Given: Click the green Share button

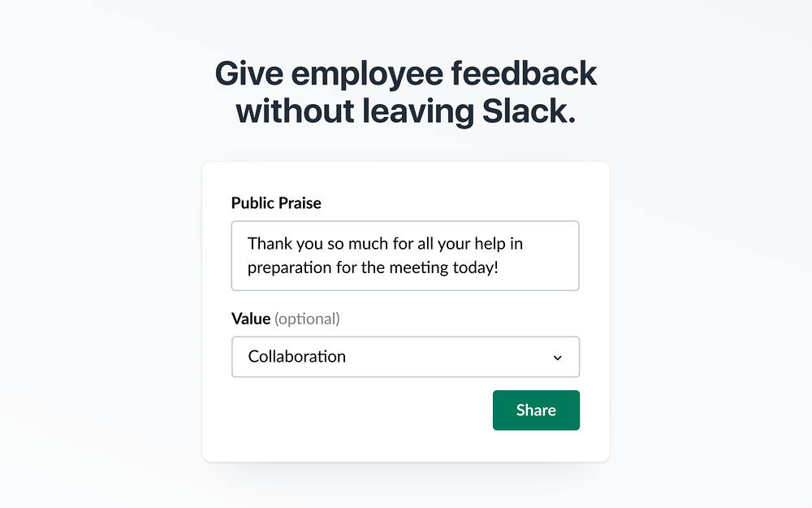Looking at the screenshot, I should coord(536,410).
